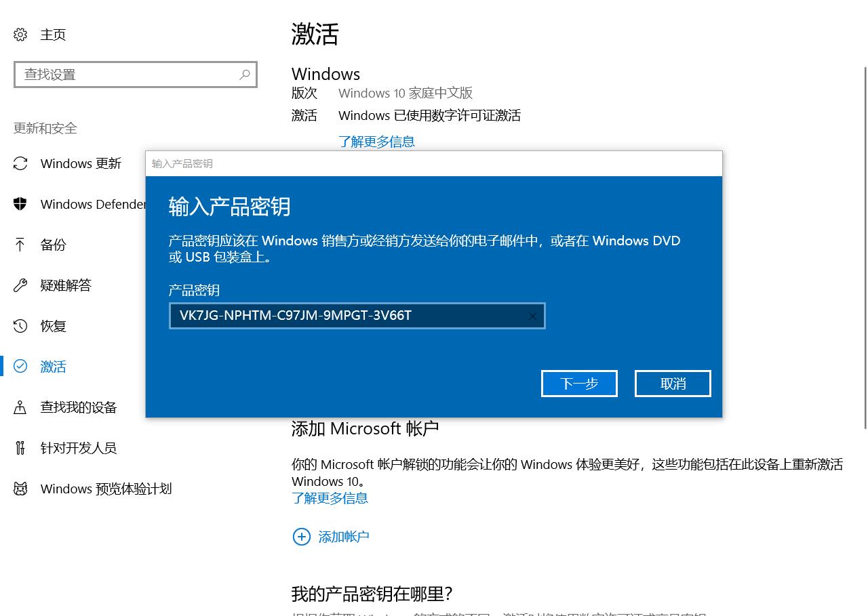This screenshot has width=868, height=616.
Task: Click the Insider Program cat icon
Action: pyautogui.click(x=20, y=489)
